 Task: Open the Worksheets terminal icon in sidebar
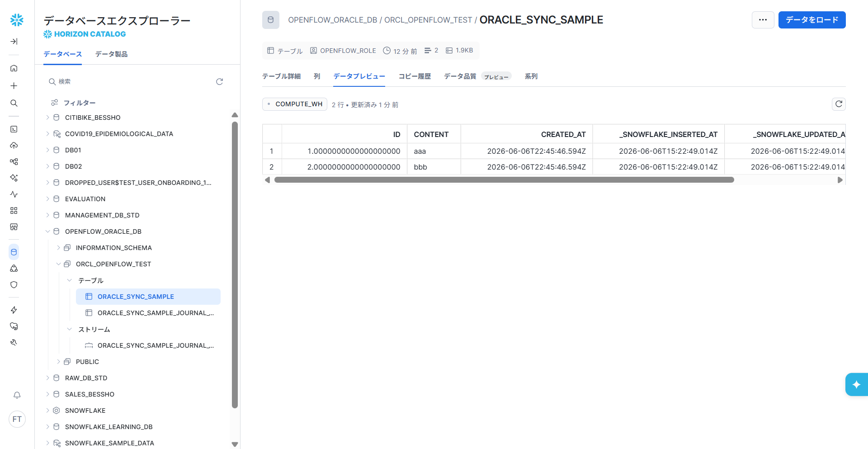pos(14,129)
